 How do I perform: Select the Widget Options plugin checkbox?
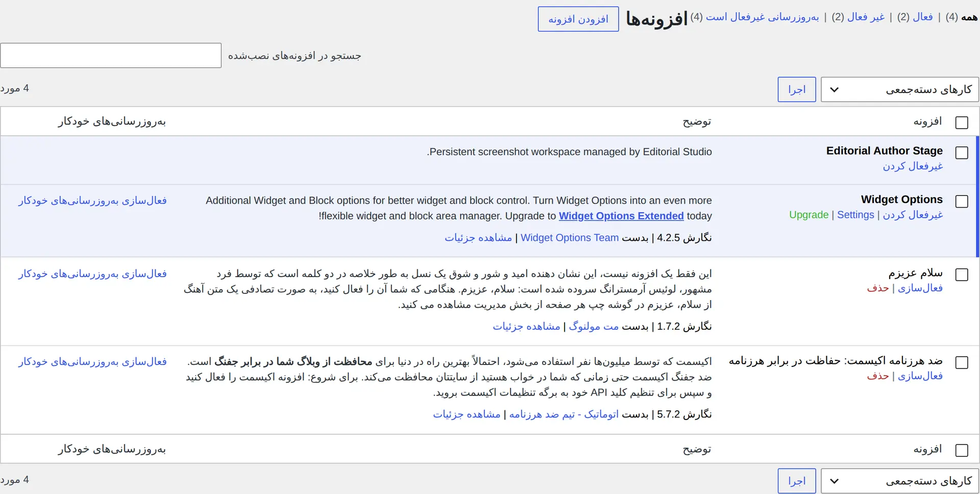[x=962, y=201]
